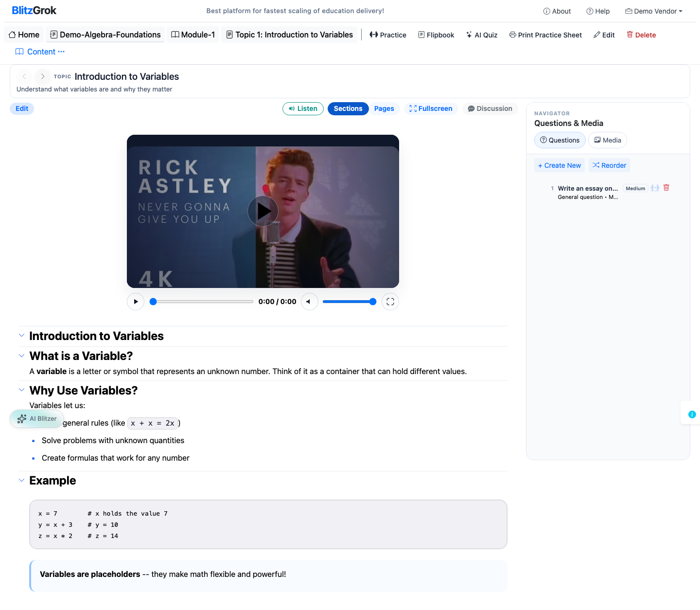Screen dimensions: 700x610
Task: Launch the AI Quiz
Action: (x=482, y=35)
